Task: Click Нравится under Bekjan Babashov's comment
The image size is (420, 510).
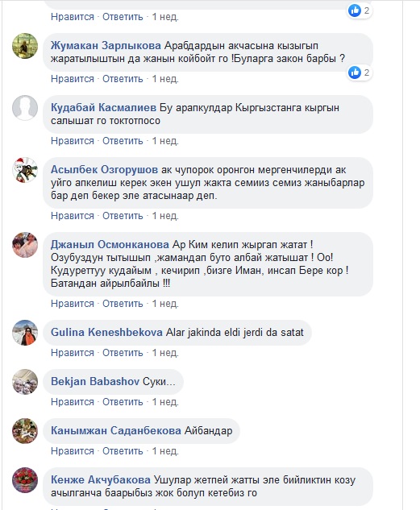Action: [x=73, y=402]
